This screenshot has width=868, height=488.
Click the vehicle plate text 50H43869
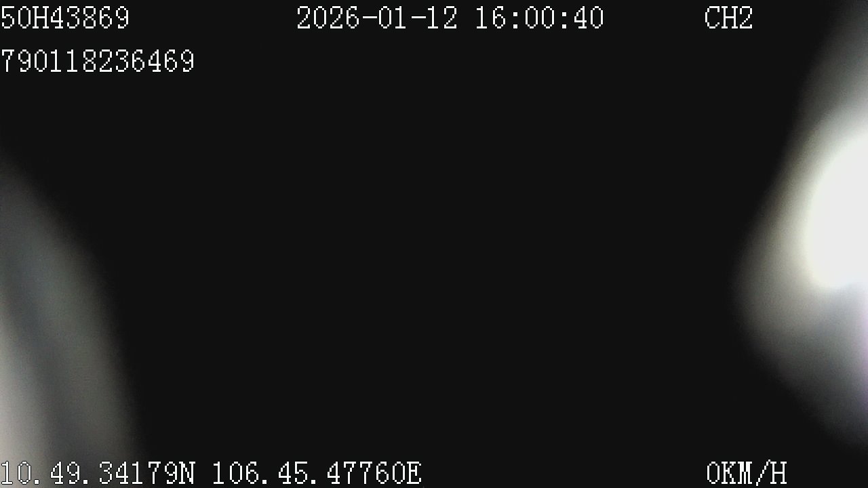pos(64,18)
